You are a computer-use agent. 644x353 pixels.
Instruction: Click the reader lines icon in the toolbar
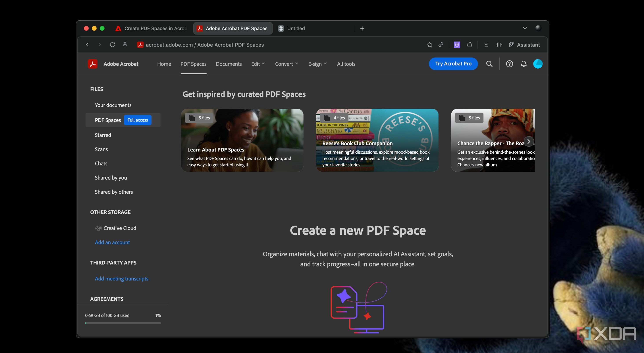click(486, 45)
